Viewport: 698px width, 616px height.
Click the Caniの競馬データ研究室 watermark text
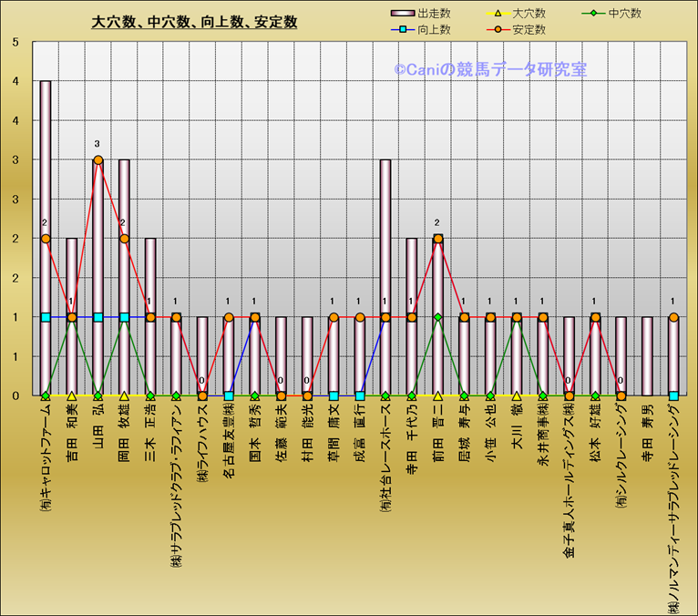489,69
